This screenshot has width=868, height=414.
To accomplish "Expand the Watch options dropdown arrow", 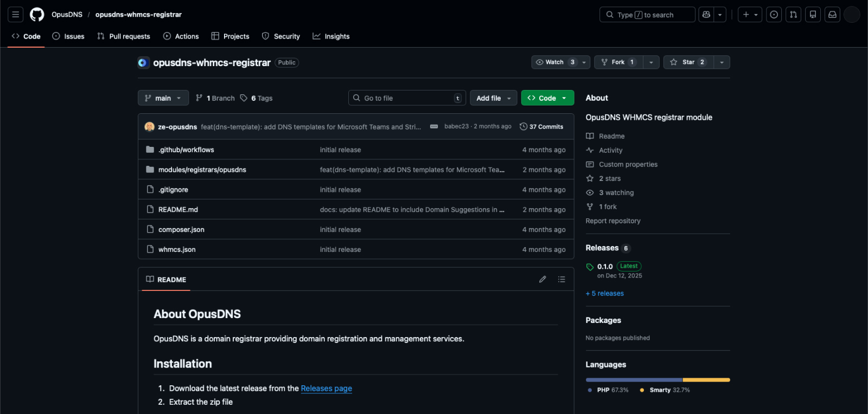I will [x=584, y=62].
